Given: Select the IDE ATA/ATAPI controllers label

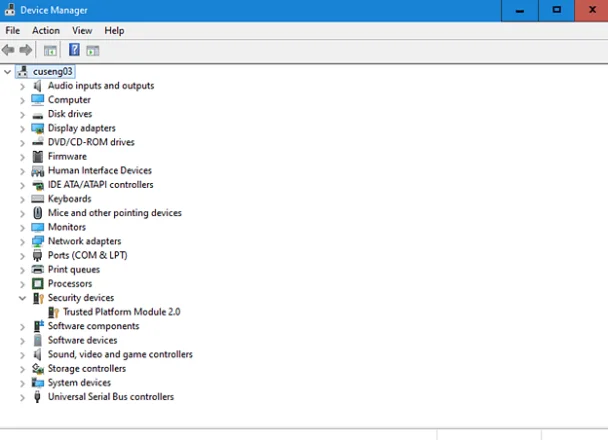Looking at the screenshot, I should point(100,185).
